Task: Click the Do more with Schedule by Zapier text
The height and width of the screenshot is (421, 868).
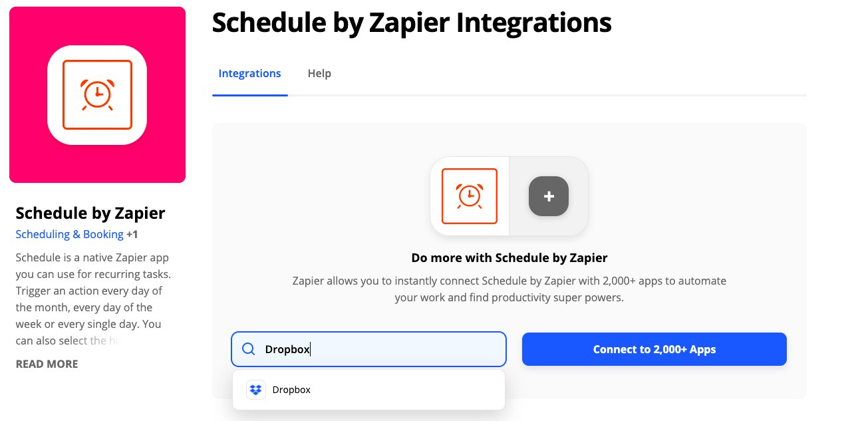Action: (x=509, y=257)
